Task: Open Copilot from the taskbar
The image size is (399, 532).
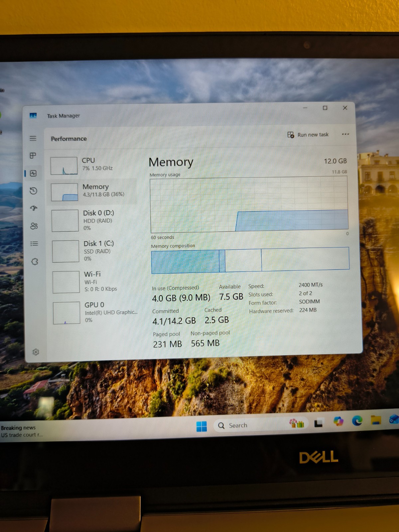Action: [x=338, y=421]
